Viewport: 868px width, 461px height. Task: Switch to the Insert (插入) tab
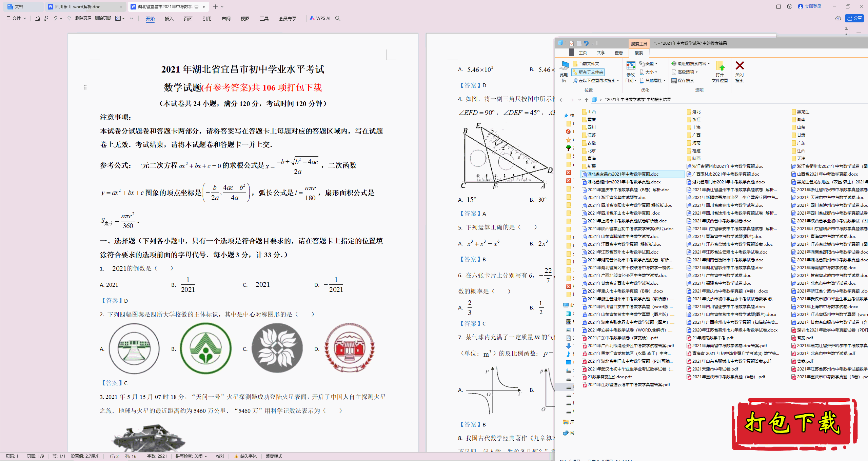click(169, 19)
